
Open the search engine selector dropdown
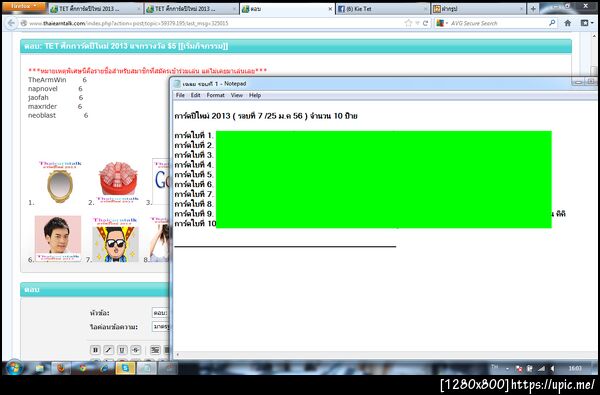442,23
